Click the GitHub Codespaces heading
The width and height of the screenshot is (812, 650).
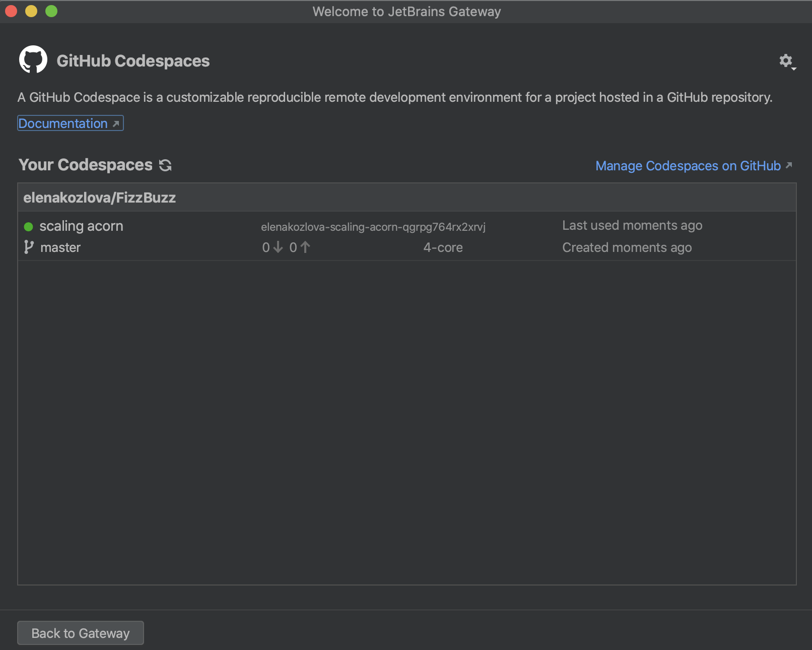tap(133, 61)
